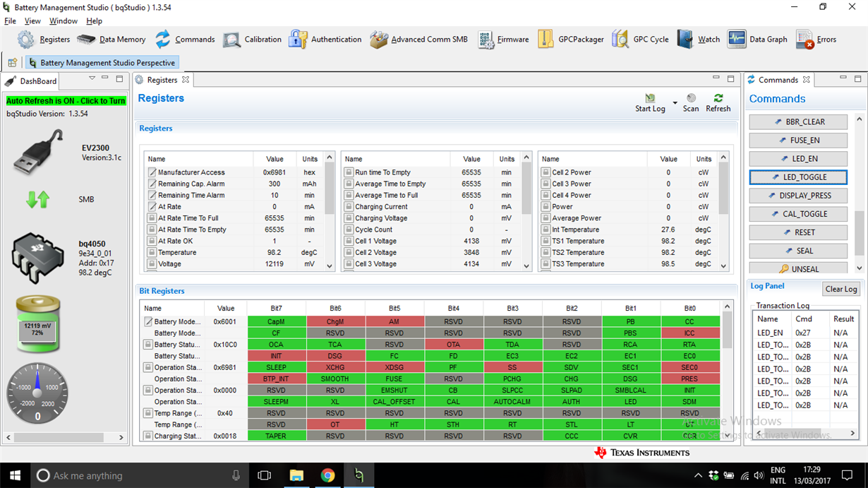868x488 pixels.
Task: Toggle the ChgM bit cell
Action: click(x=335, y=321)
